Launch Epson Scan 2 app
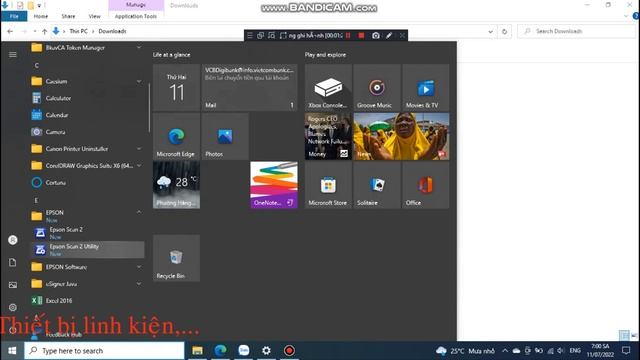The width and height of the screenshot is (640, 360). (x=87, y=233)
